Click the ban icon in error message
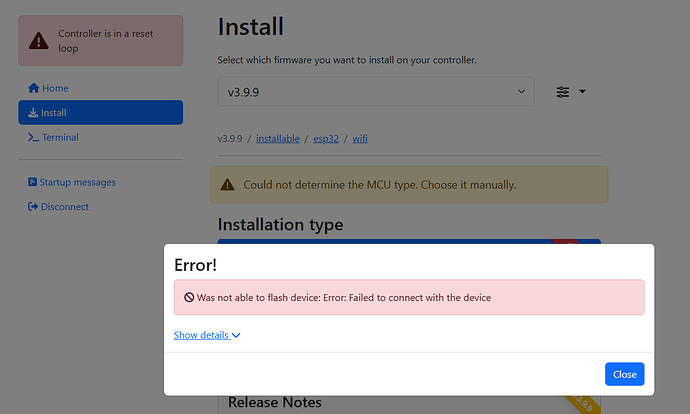Viewport: 690px width, 414px height. [x=188, y=297]
